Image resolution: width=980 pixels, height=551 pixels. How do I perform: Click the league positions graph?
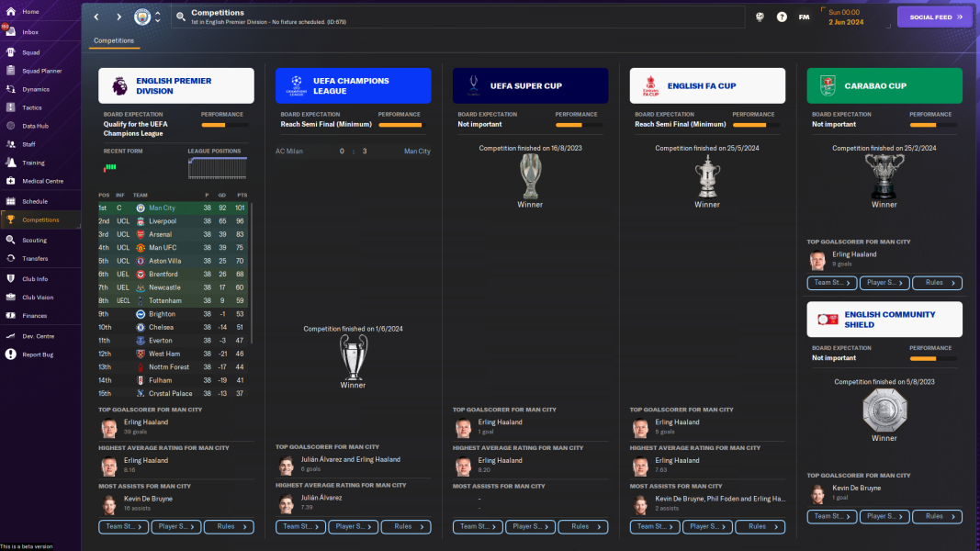tap(217, 168)
